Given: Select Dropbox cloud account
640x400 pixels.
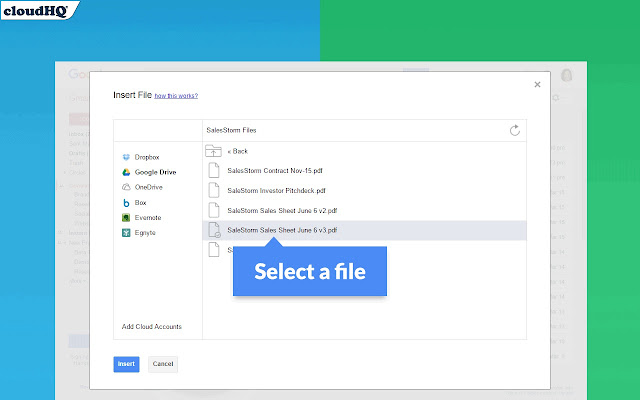Looking at the screenshot, I should (147, 157).
